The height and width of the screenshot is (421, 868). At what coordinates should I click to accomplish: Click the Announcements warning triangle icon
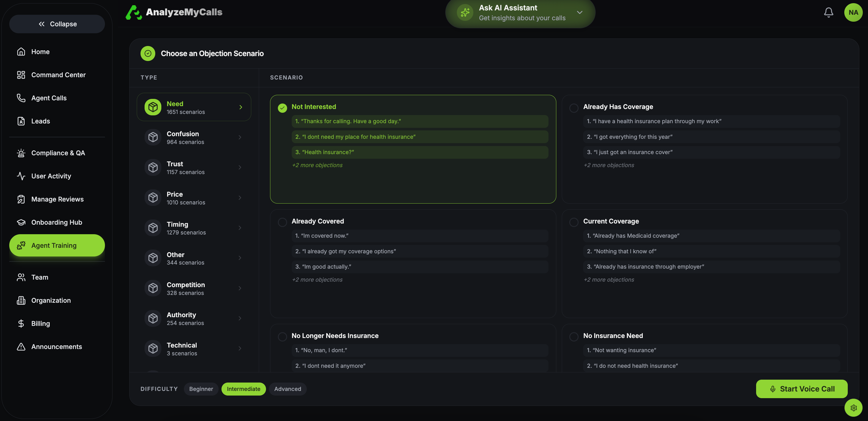pyautogui.click(x=21, y=346)
